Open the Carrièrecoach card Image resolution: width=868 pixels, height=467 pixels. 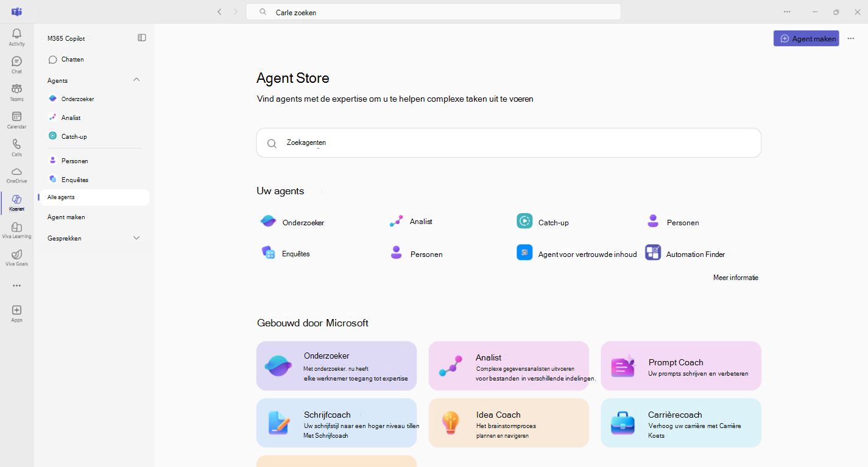pyautogui.click(x=681, y=423)
